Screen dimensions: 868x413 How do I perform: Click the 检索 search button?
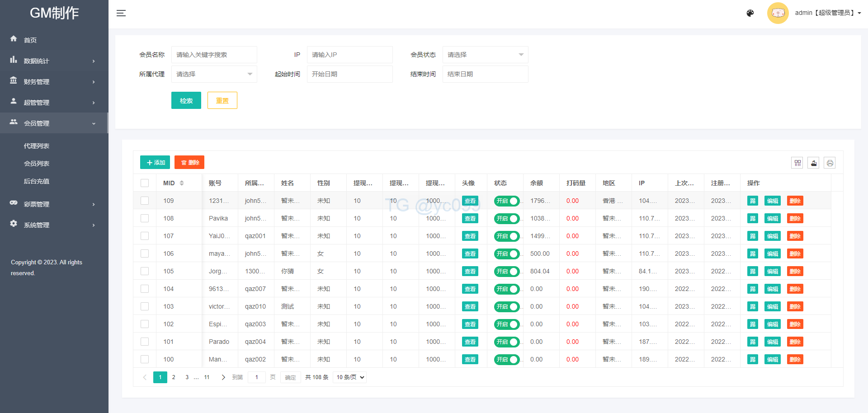186,100
